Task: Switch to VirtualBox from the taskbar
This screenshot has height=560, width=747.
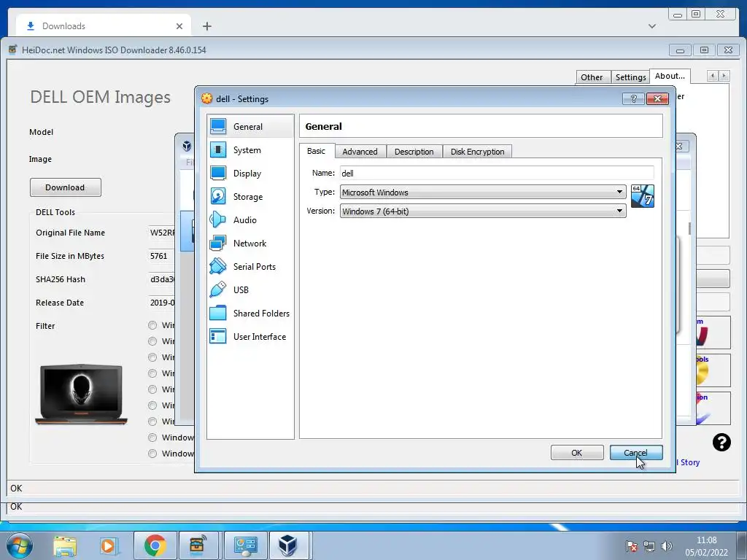Action: (x=289, y=545)
